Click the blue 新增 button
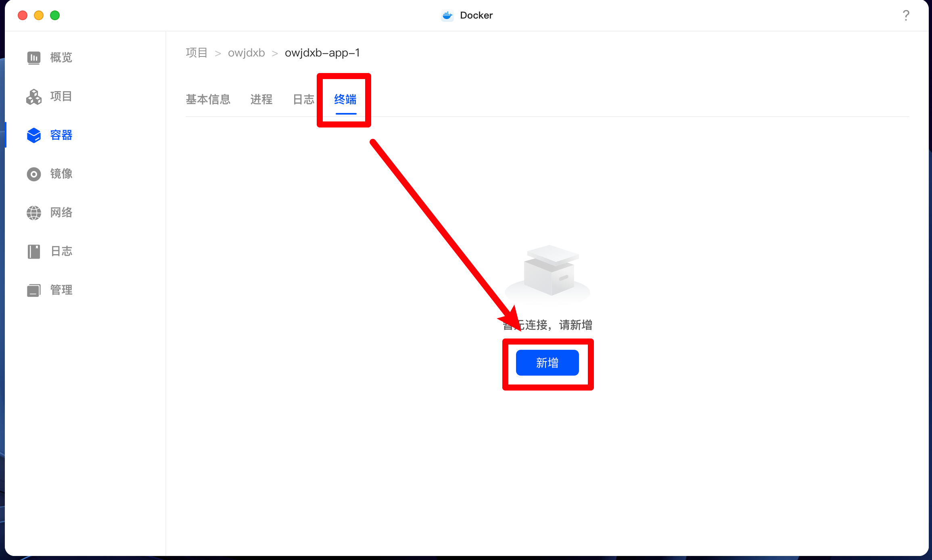The width and height of the screenshot is (932, 560). click(x=547, y=363)
